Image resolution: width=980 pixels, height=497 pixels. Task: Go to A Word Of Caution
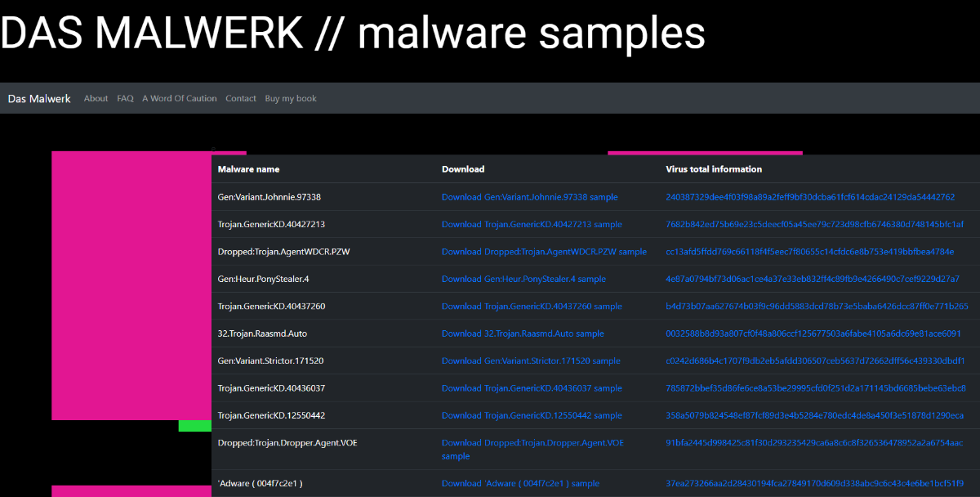(180, 99)
